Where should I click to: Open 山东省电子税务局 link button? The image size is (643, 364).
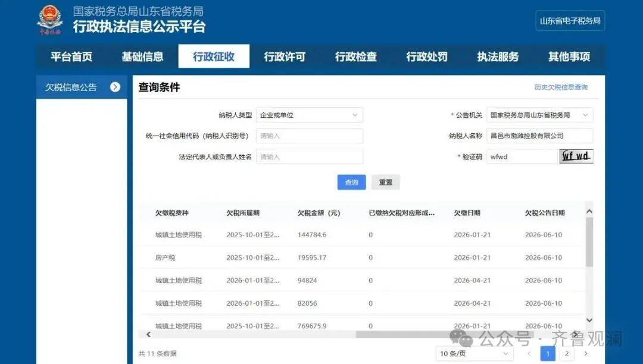coord(570,21)
